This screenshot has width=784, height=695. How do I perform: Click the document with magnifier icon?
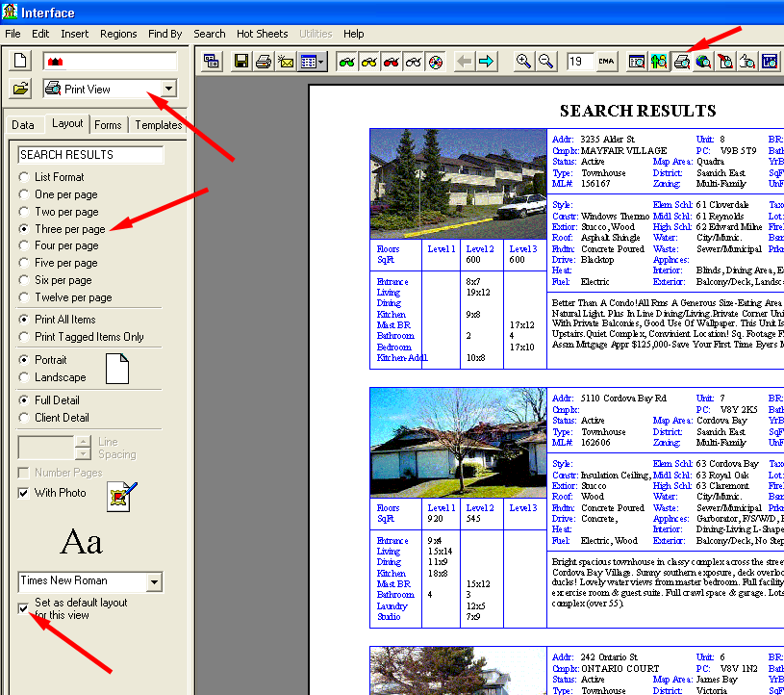725,62
